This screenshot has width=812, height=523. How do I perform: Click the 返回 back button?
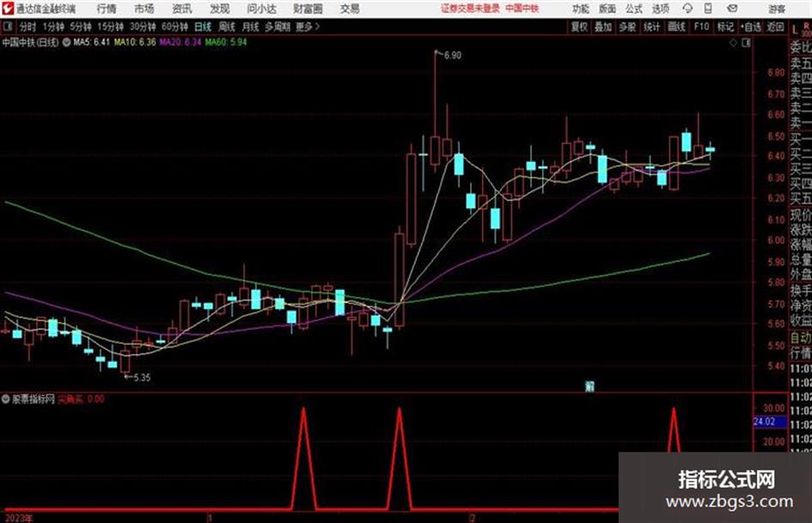[775, 27]
